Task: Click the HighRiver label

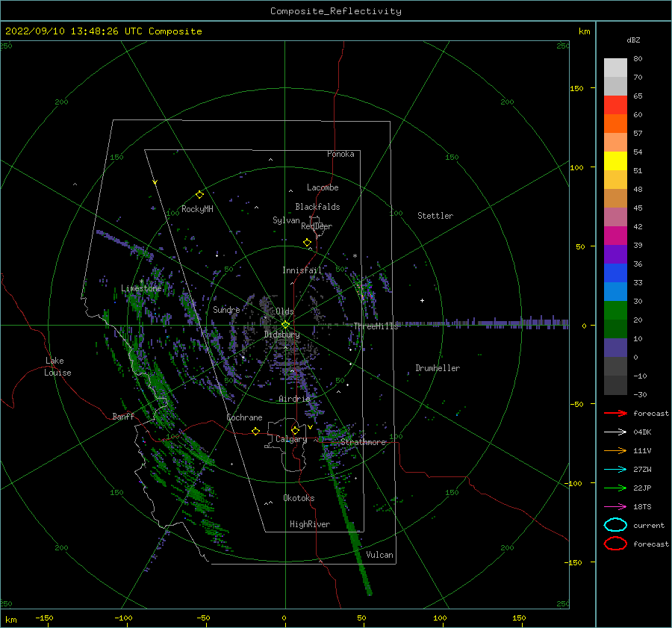Action: click(310, 524)
